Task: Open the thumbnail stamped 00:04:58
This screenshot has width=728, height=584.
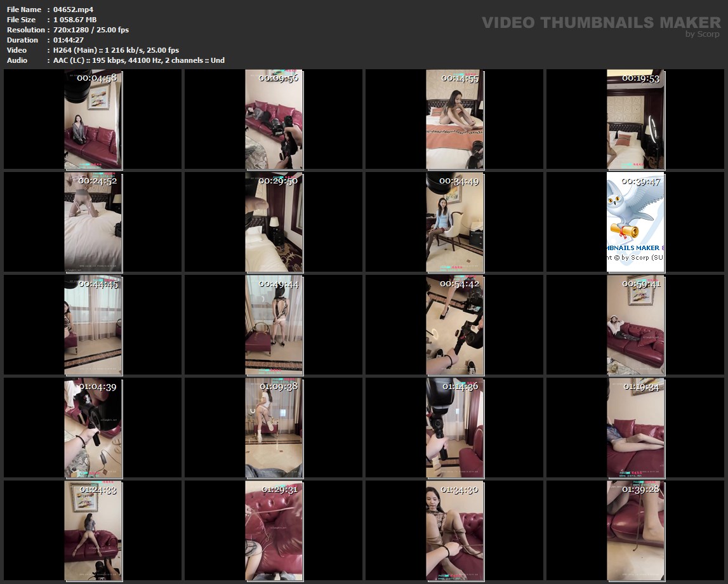Action: (x=93, y=119)
